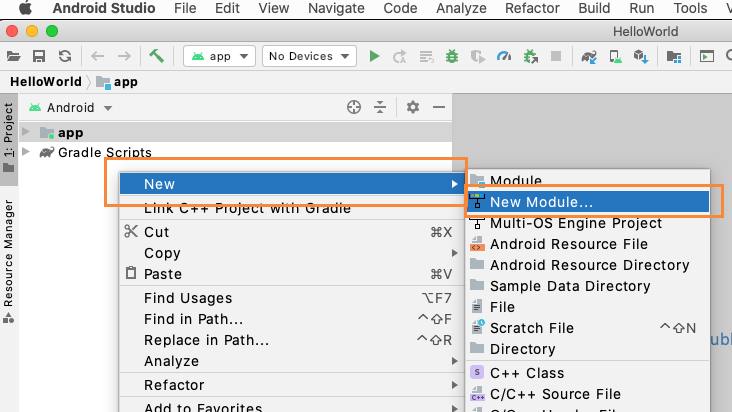Click the Save All floppy icon
The image size is (732, 412).
(x=39, y=56)
